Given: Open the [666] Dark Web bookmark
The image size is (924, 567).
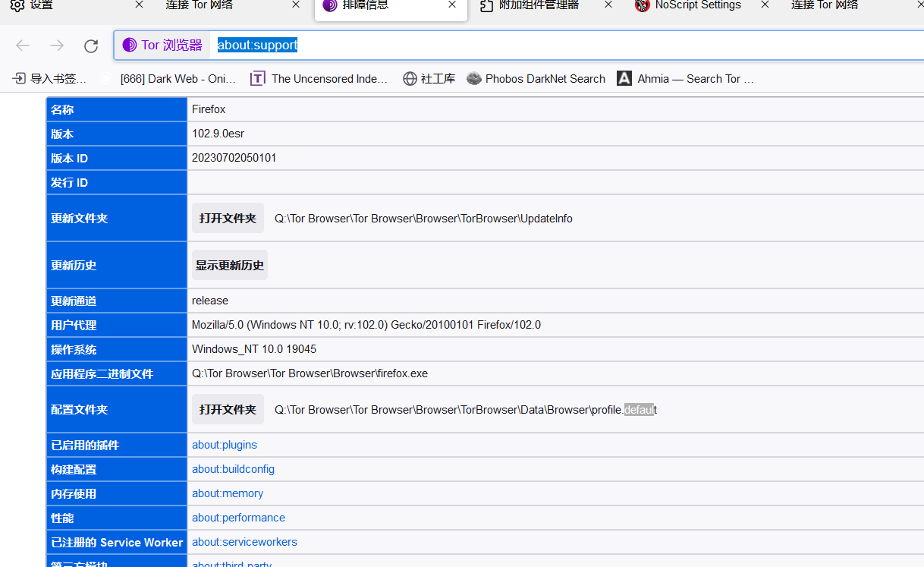Looking at the screenshot, I should pos(170,78).
